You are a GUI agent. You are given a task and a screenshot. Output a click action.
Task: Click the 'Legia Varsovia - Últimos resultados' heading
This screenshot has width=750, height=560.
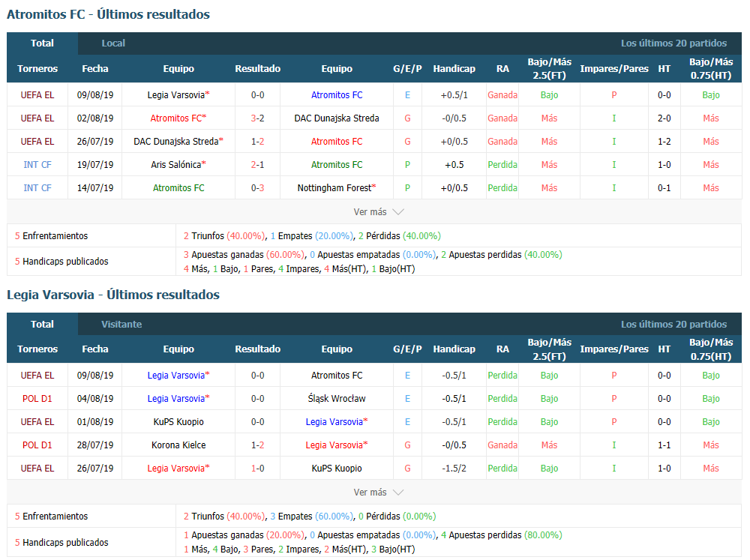click(113, 295)
